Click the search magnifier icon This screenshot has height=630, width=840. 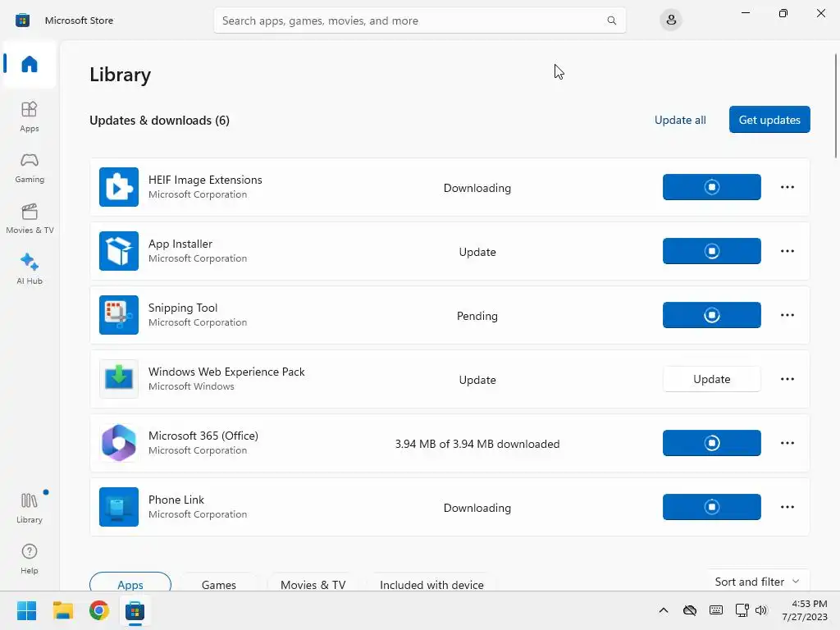pyautogui.click(x=611, y=21)
